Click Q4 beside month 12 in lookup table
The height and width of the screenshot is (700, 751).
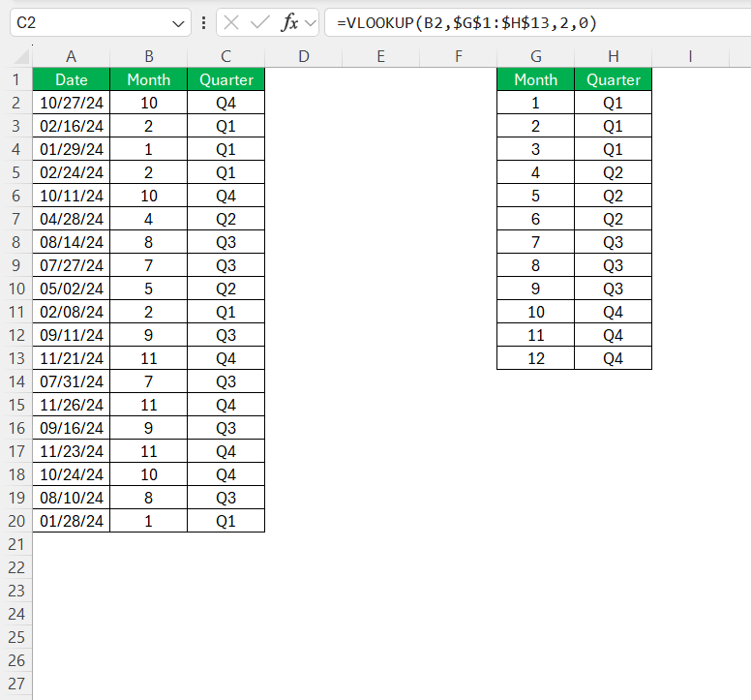[614, 358]
